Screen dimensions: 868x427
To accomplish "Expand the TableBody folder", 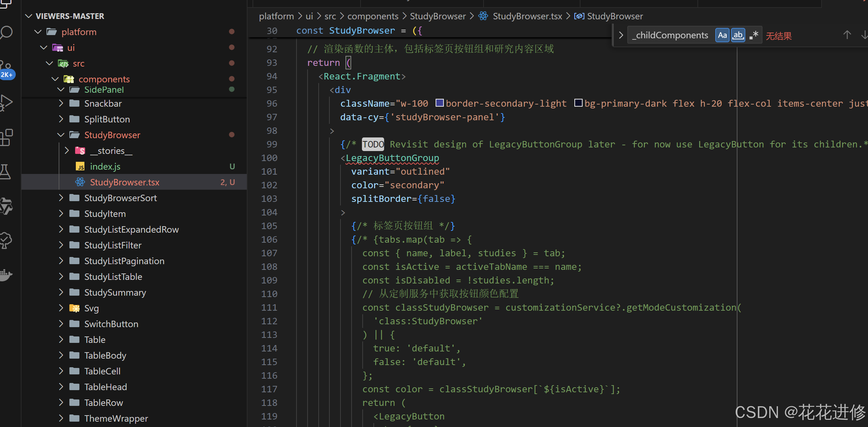I will point(61,355).
